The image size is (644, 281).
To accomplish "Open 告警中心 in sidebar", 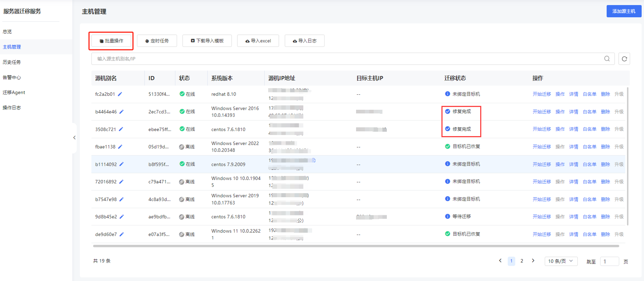I will click(12, 77).
